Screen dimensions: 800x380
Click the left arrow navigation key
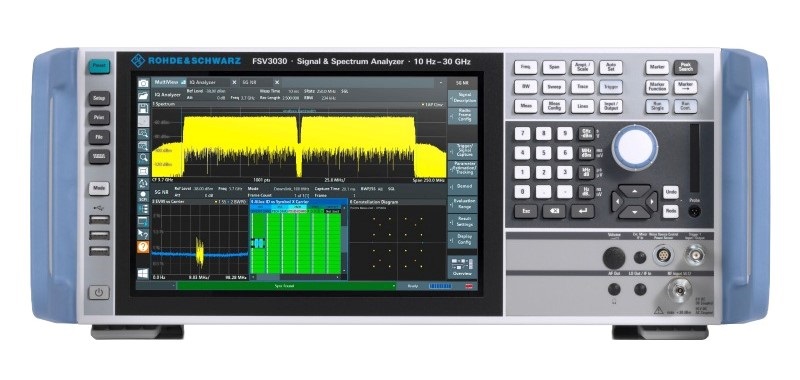click(x=618, y=201)
